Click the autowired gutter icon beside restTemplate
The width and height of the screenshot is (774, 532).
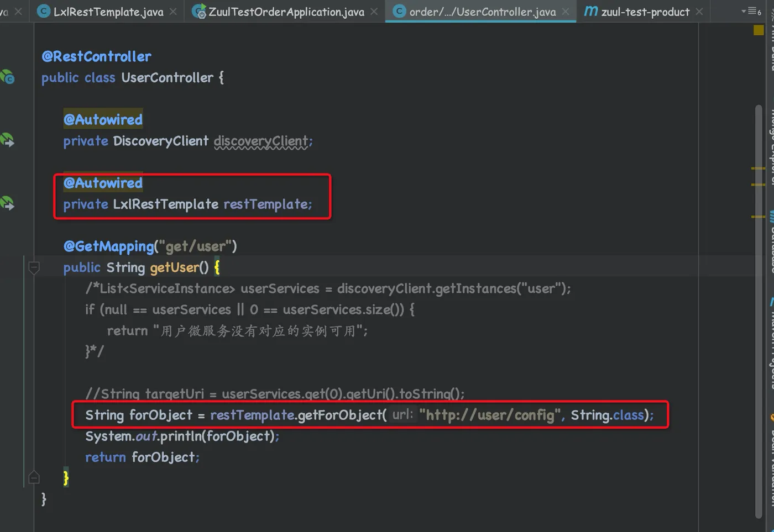pyautogui.click(x=8, y=203)
